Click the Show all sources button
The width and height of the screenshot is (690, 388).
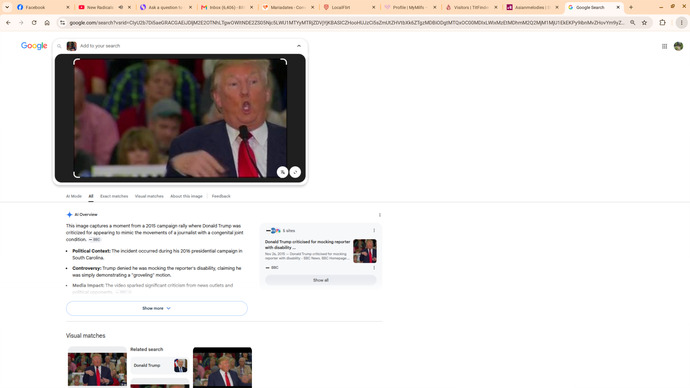pos(320,280)
